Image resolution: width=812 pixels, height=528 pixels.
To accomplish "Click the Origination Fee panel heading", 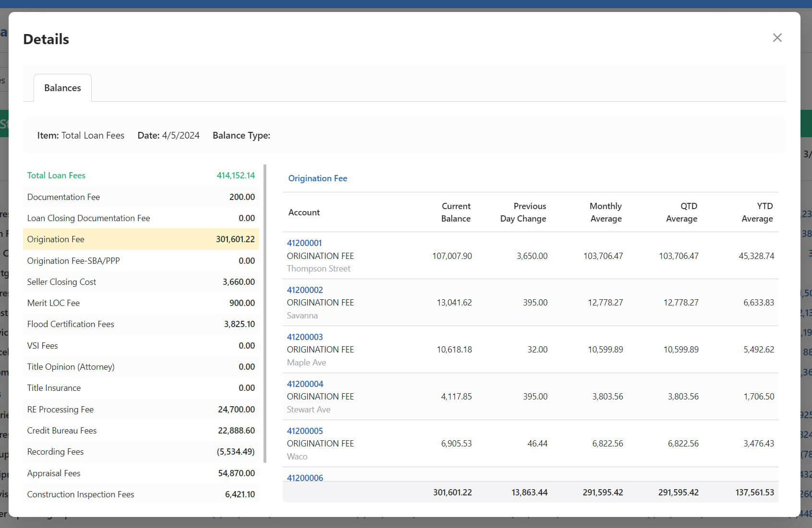I will 317,178.
